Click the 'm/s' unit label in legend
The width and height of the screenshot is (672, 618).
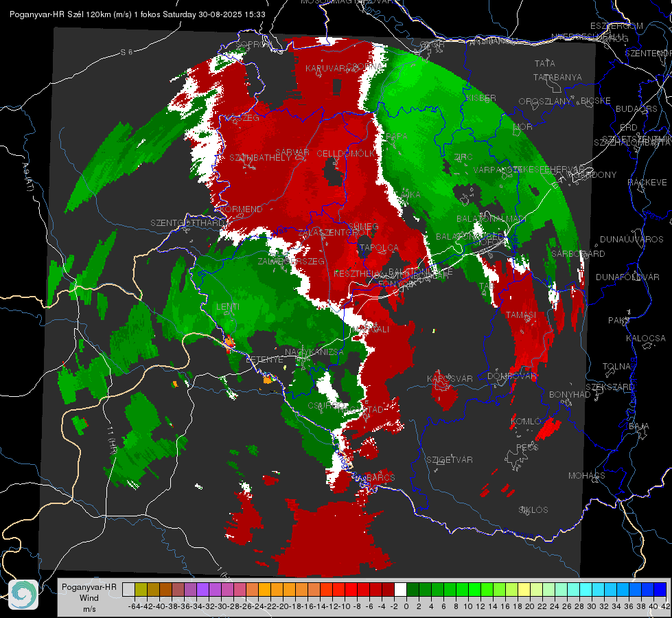coord(89,609)
